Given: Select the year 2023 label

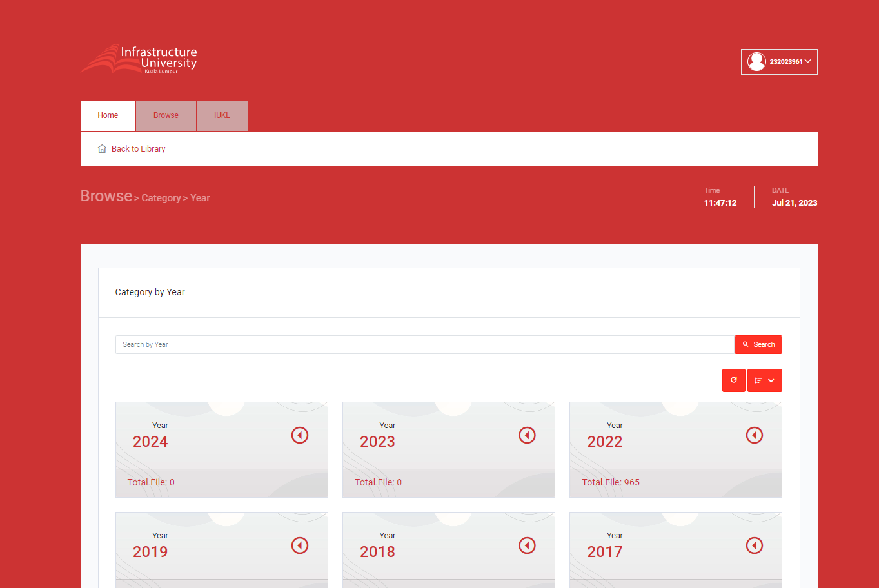Looking at the screenshot, I should click(377, 442).
